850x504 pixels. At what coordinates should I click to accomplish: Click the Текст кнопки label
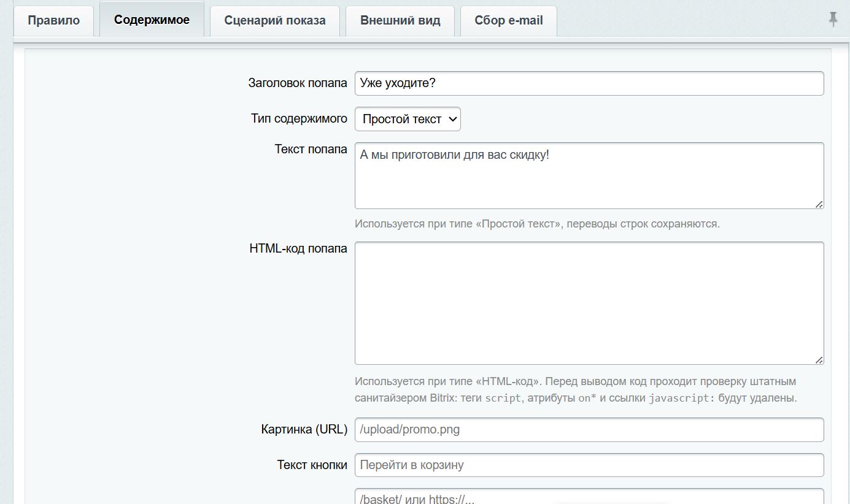coord(312,465)
